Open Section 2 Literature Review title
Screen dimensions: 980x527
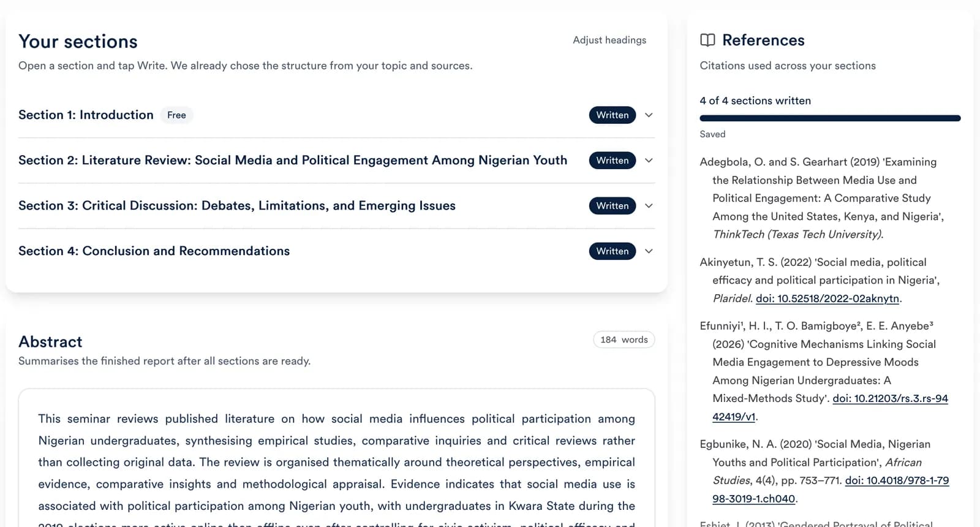click(293, 161)
